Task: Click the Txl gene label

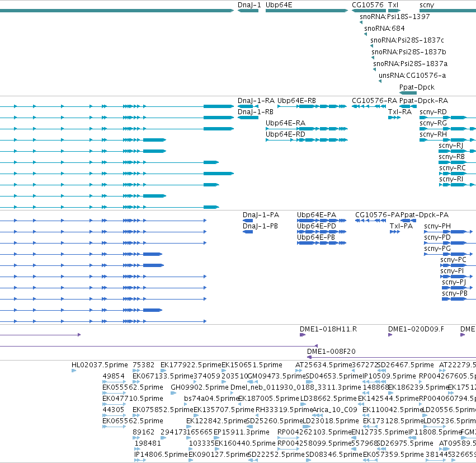Action: (x=393, y=5)
